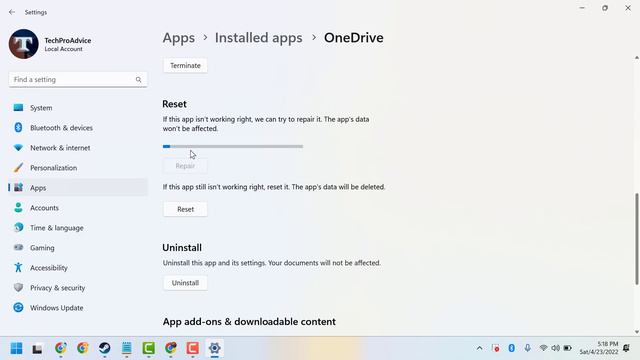Screen dimensions: 640x360
Task: Click the Wi-Fi network tray icon
Action: (x=543, y=348)
